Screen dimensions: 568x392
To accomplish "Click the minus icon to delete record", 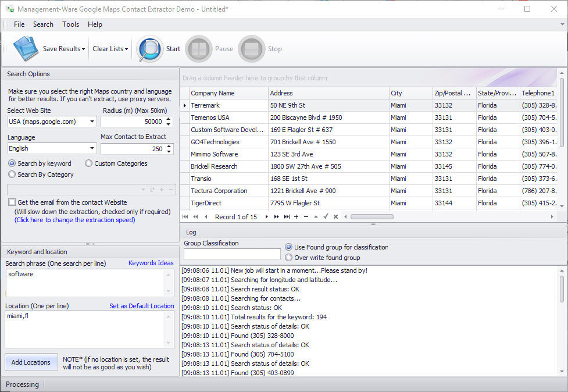I will point(306,217).
